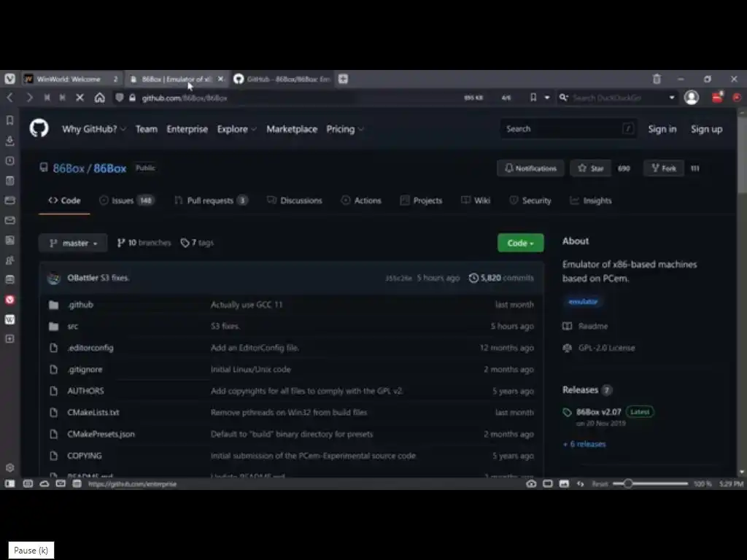
Task: Open the closed tabs trash can icon
Action: (657, 79)
